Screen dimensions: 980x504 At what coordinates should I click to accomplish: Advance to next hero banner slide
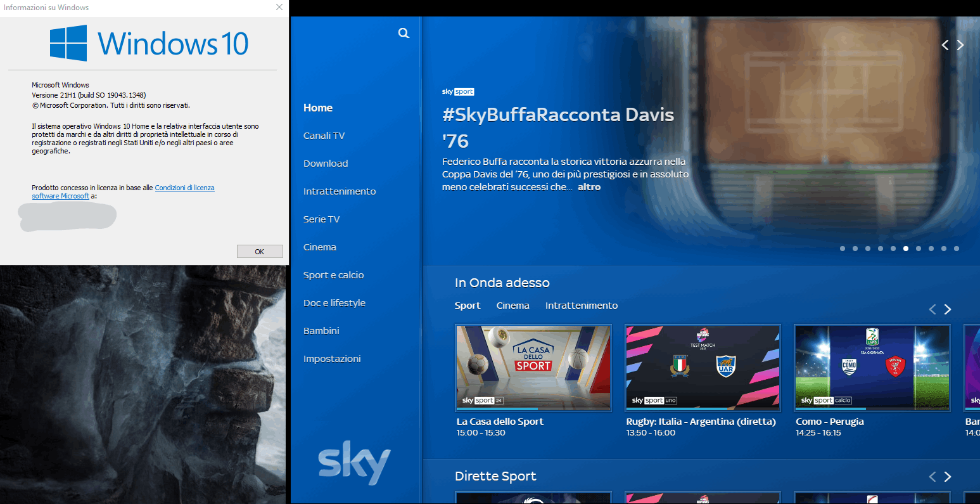click(x=960, y=45)
